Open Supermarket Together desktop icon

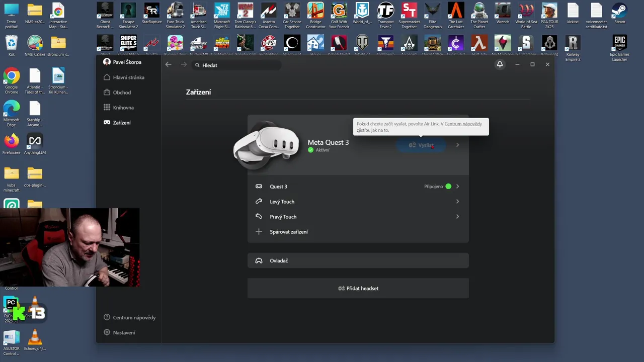coord(409,15)
